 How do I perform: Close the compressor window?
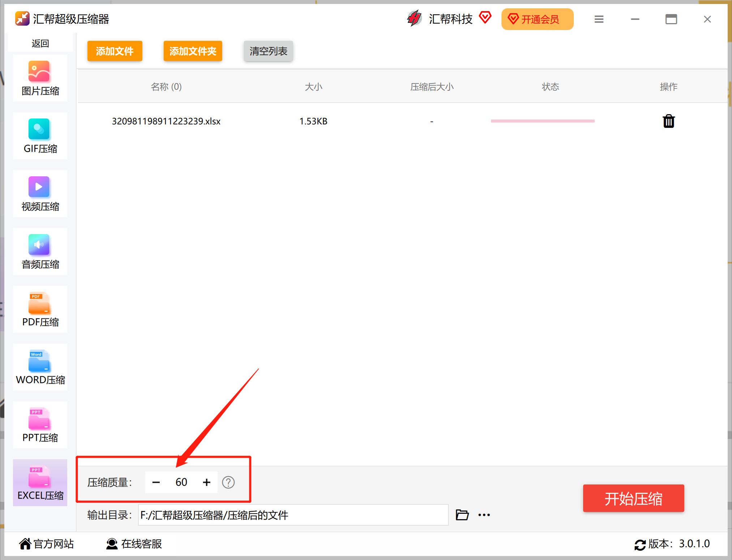point(707,19)
